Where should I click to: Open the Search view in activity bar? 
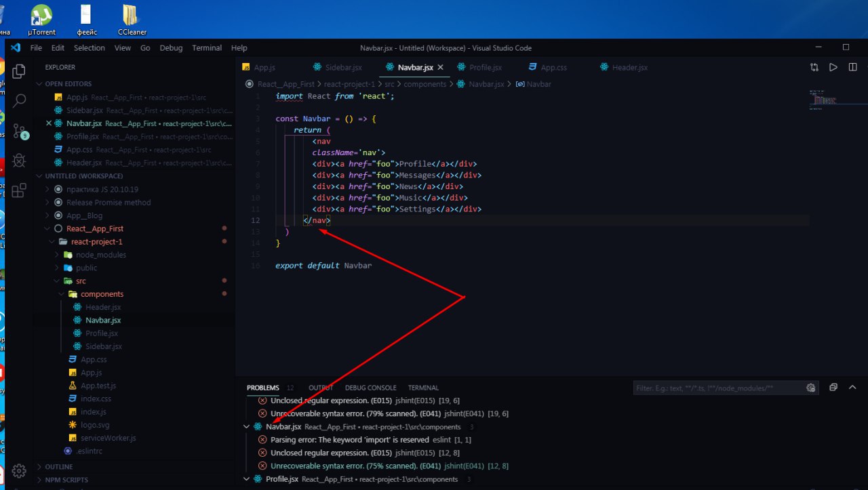[x=19, y=101]
